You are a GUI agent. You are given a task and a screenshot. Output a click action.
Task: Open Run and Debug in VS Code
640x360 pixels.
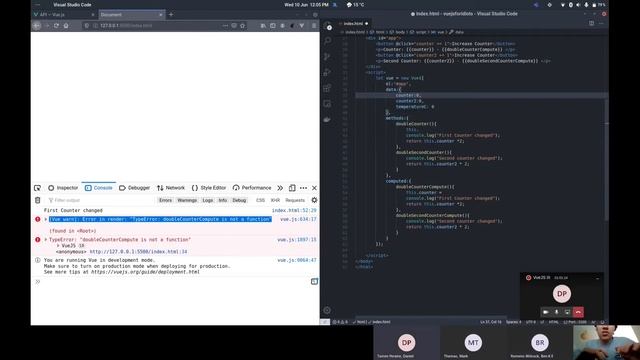[327, 72]
